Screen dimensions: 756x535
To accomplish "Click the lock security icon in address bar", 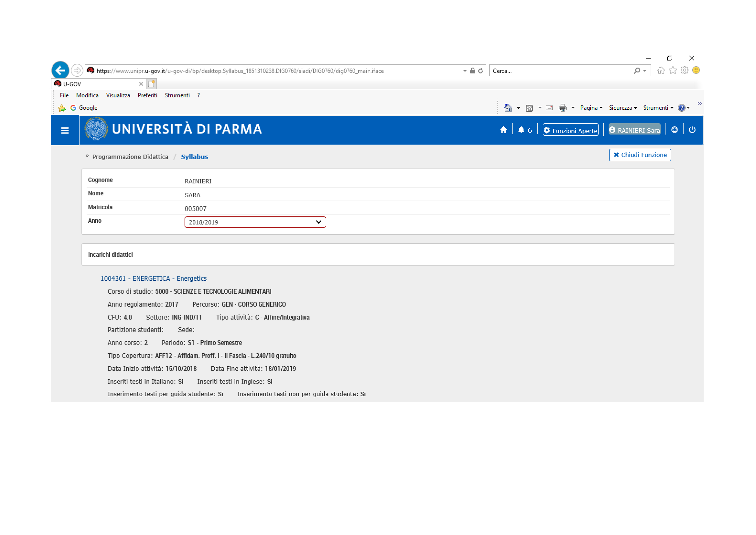I will click(x=473, y=71).
